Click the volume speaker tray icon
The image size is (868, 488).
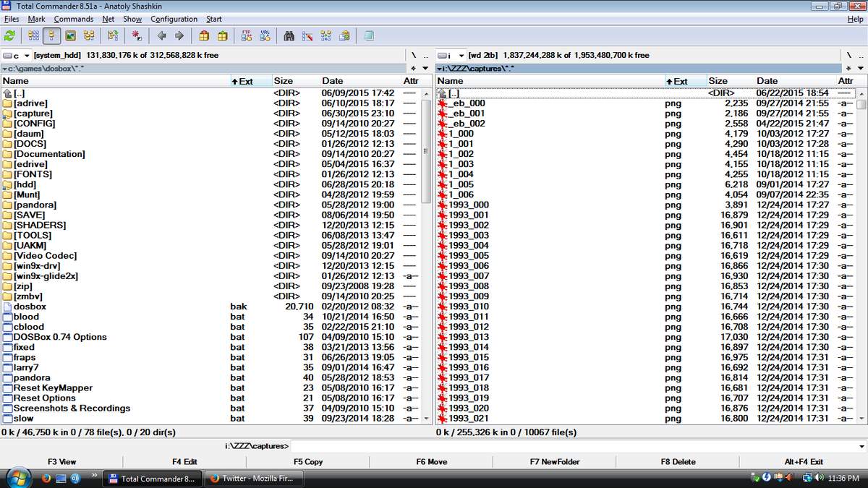point(819,478)
